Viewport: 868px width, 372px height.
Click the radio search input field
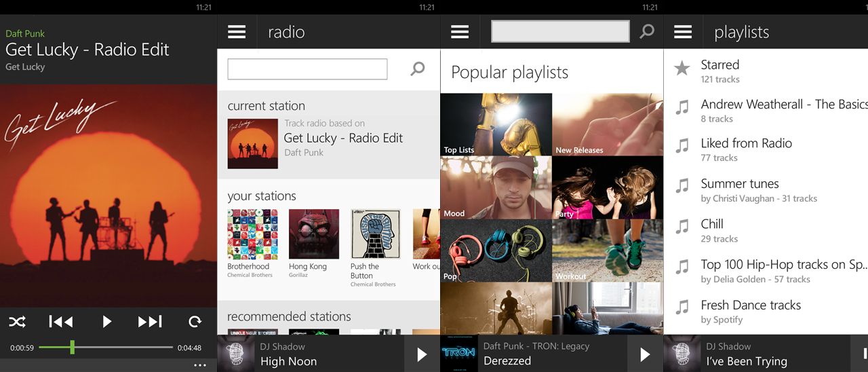pyautogui.click(x=307, y=69)
